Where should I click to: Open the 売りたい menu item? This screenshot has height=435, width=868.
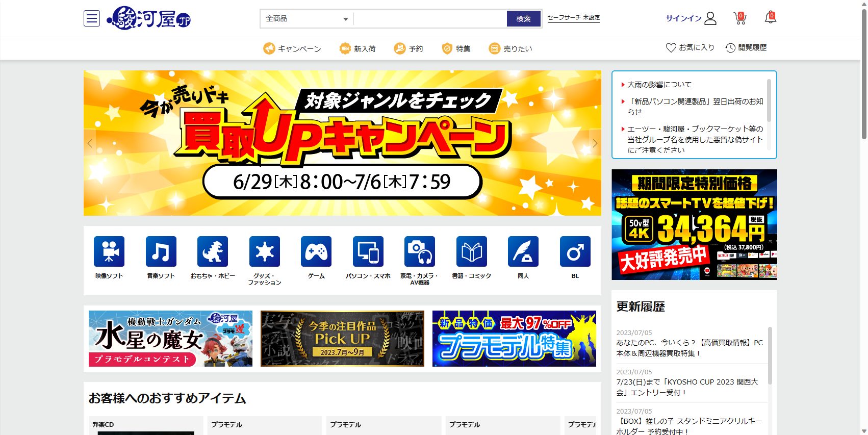tap(510, 48)
